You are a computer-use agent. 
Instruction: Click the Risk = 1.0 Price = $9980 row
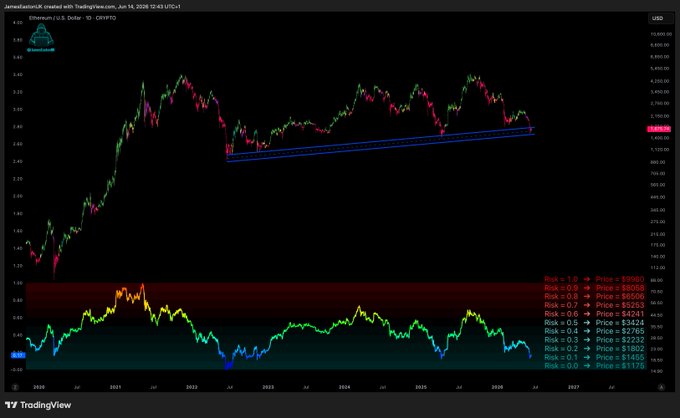tap(594, 279)
